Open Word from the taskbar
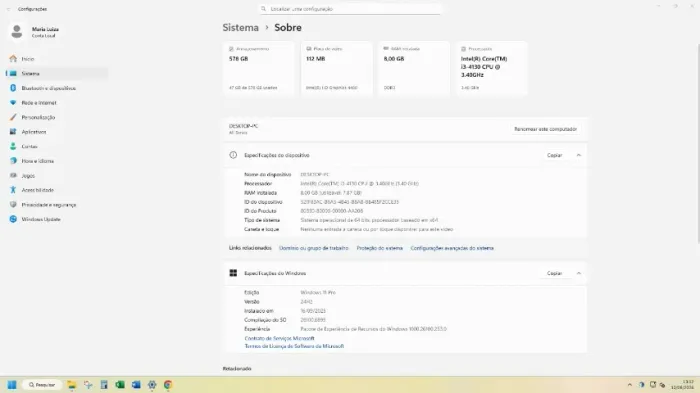Image resolution: width=700 pixels, height=393 pixels. pyautogui.click(x=136, y=385)
